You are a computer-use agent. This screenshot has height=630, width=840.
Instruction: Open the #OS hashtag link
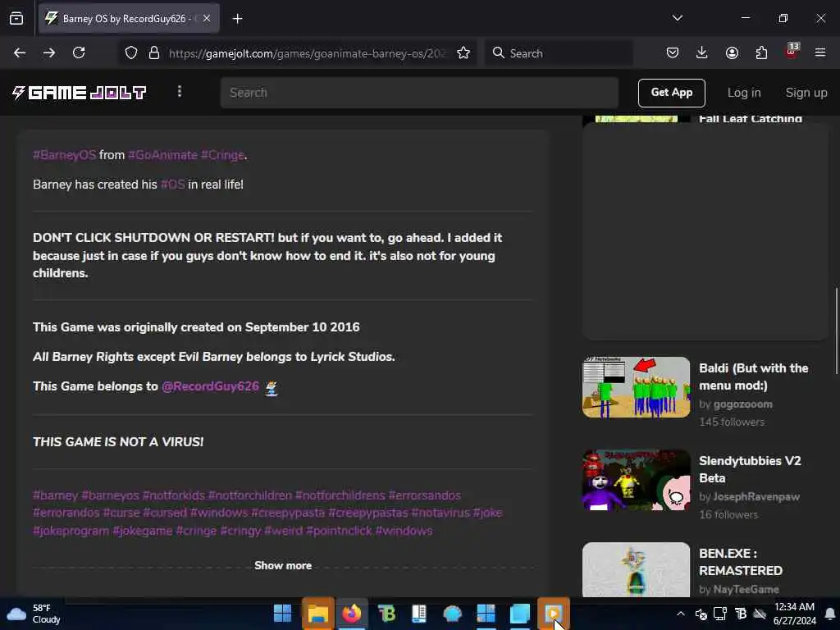[172, 185]
